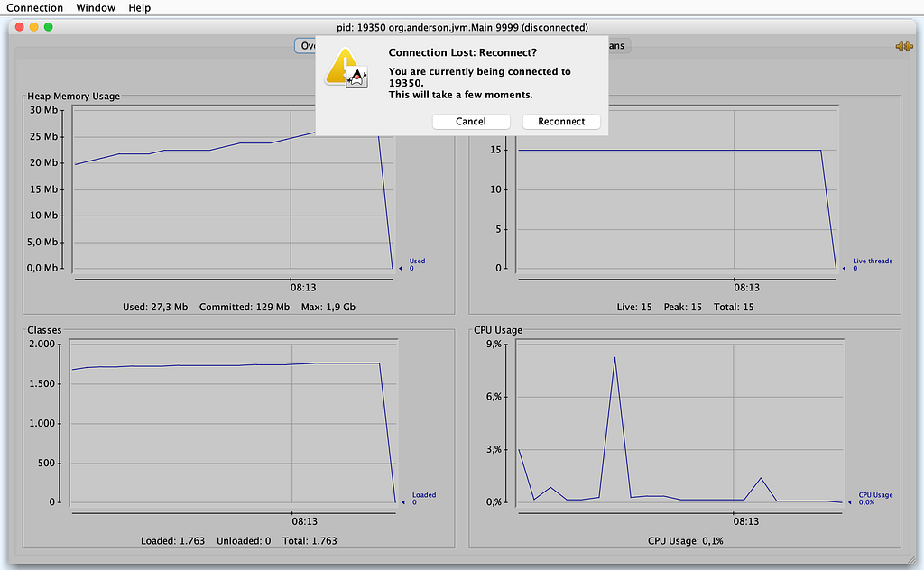Click the CPU Usage legend marker

tap(850, 502)
